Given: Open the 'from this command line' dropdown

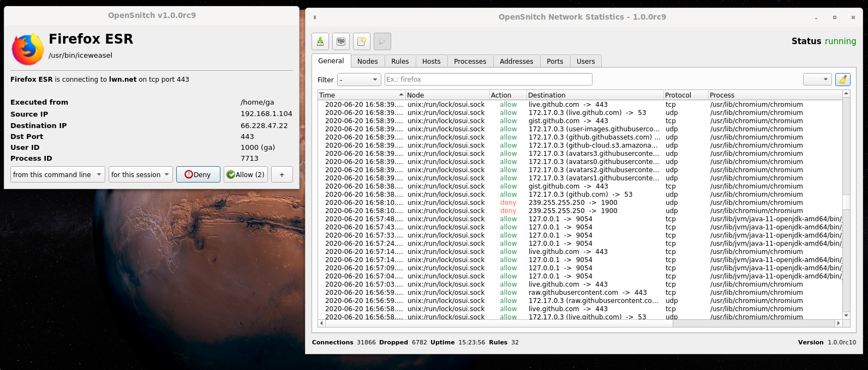Looking at the screenshot, I should (x=57, y=174).
